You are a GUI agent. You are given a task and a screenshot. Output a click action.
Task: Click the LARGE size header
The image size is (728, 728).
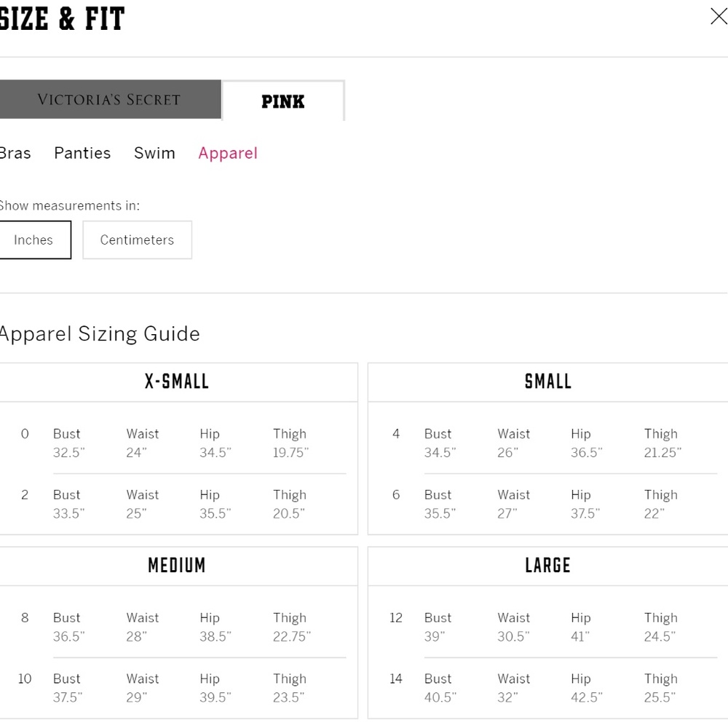point(548,566)
